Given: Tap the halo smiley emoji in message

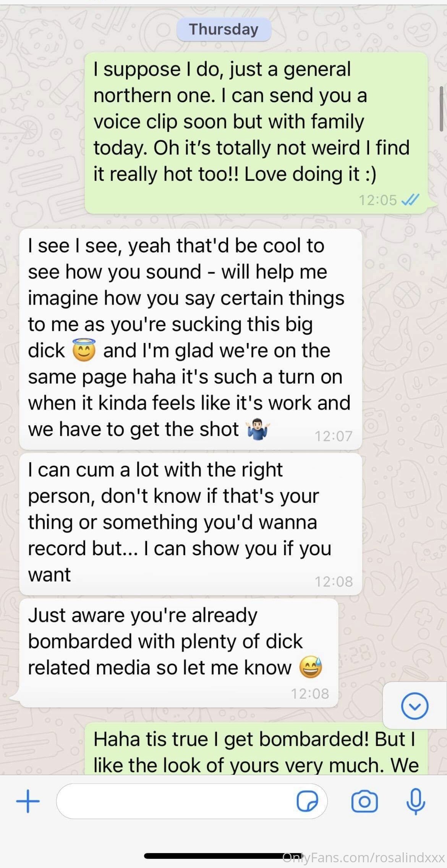Looking at the screenshot, I should click(x=84, y=350).
